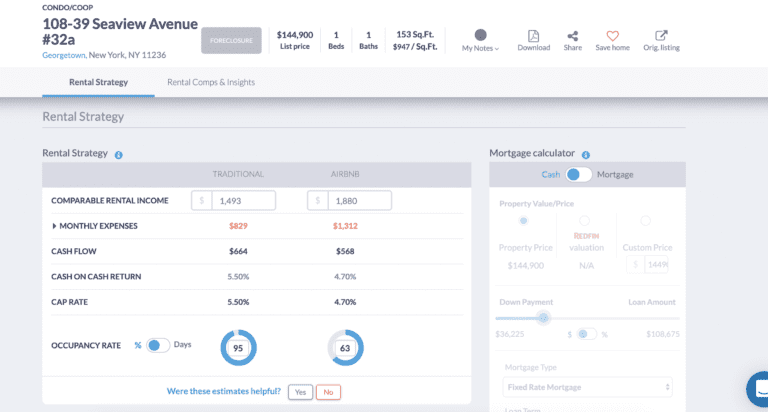Switch to Rental Comps & Insights tab
The height and width of the screenshot is (412, 768).
tap(210, 82)
